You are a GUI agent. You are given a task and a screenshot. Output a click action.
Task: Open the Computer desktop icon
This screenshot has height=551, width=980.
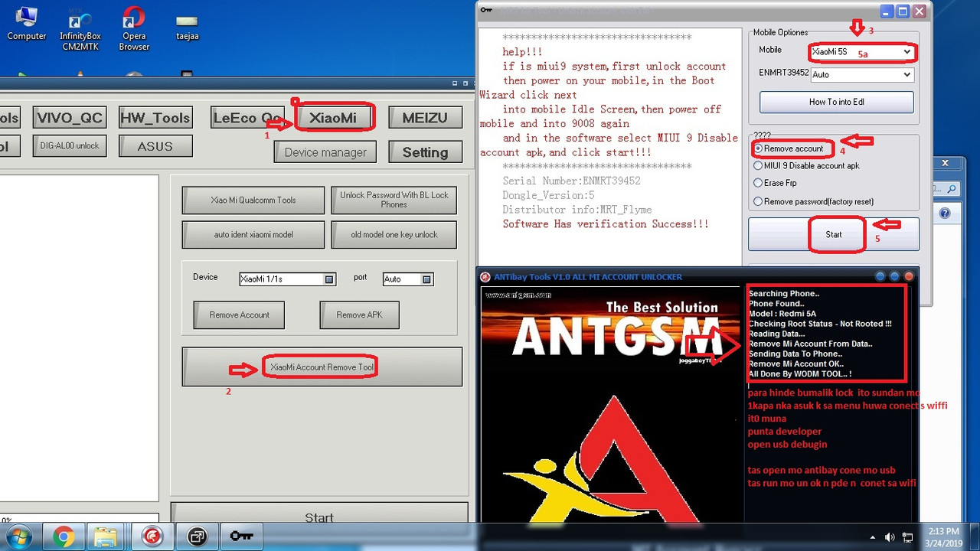[26, 24]
